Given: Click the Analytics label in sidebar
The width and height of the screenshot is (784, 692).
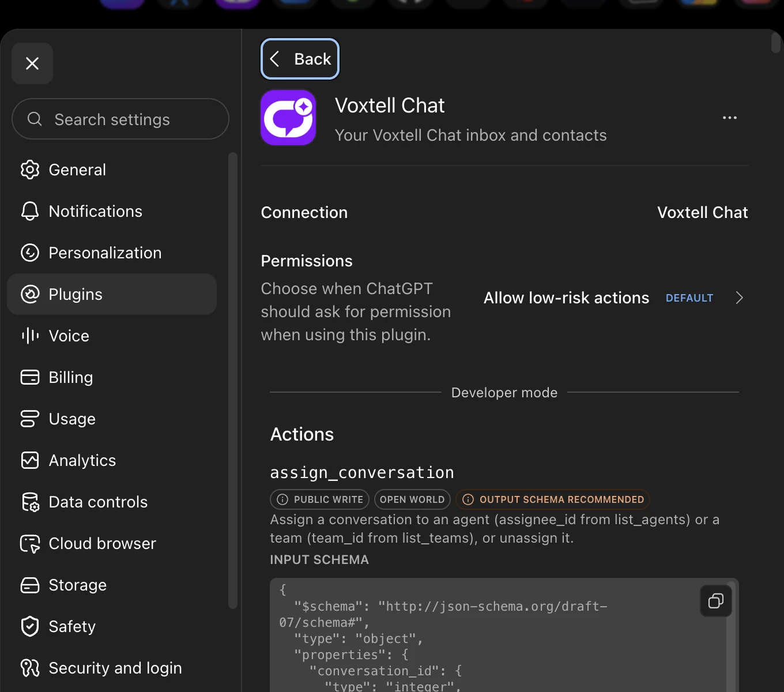Looking at the screenshot, I should pyautogui.click(x=82, y=460).
